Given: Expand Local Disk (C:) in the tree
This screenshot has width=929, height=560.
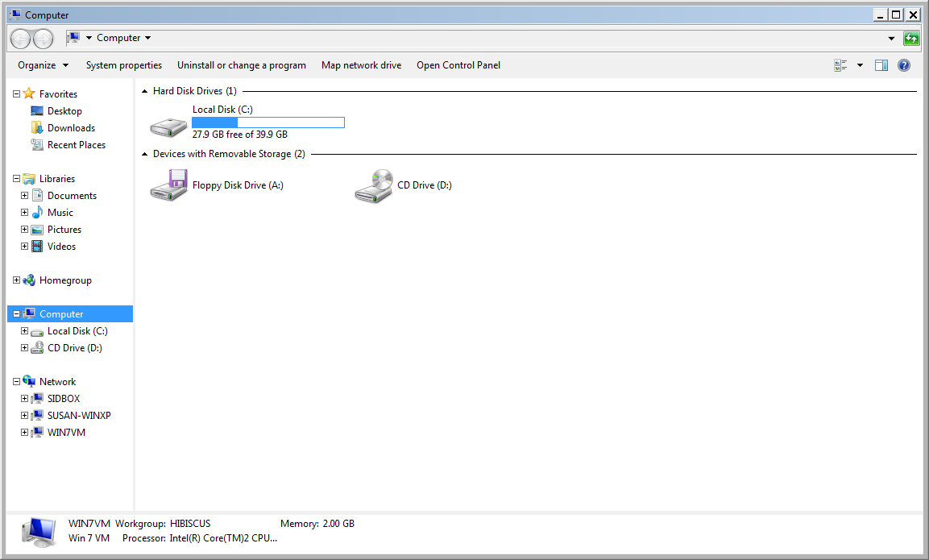Looking at the screenshot, I should click(24, 330).
